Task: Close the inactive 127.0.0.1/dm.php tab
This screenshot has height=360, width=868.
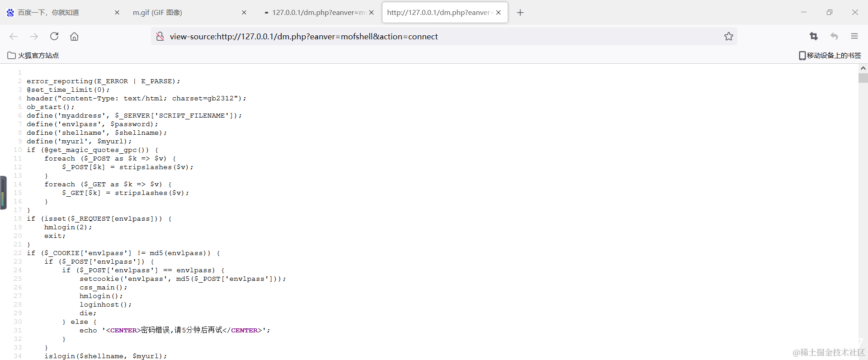Action: pyautogui.click(x=371, y=13)
